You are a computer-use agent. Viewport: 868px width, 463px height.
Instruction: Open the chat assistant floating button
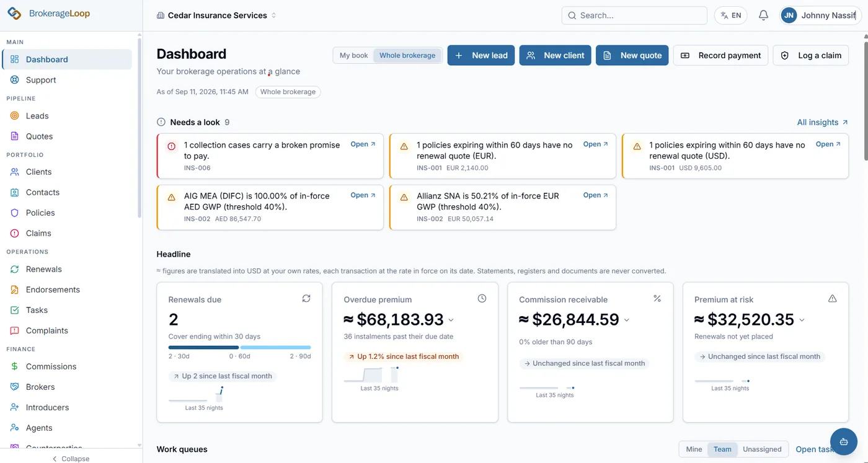pyautogui.click(x=843, y=442)
